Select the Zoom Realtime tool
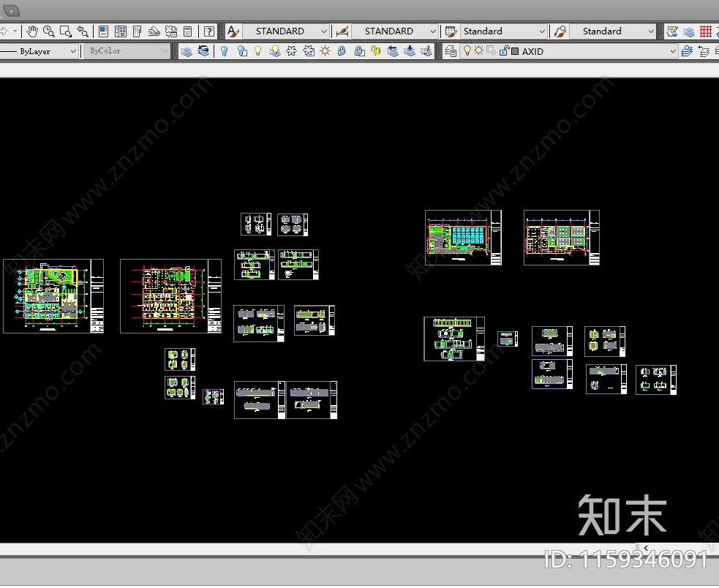This screenshot has width=719, height=588. tap(48, 31)
